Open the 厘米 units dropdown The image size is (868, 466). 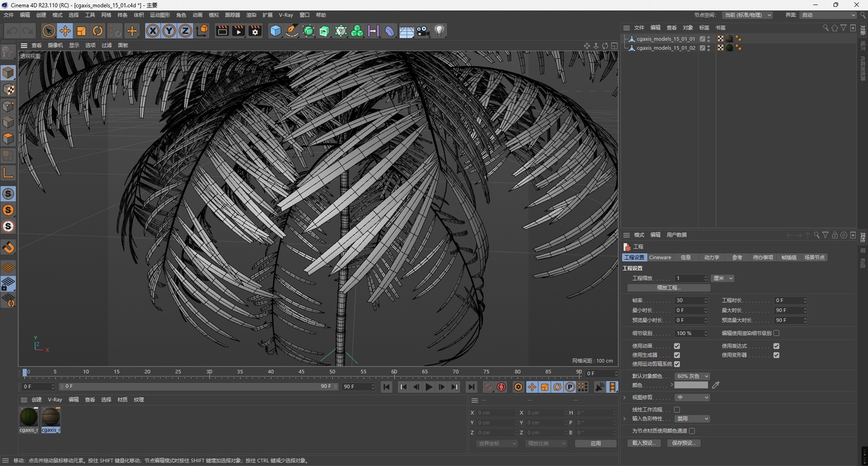722,278
